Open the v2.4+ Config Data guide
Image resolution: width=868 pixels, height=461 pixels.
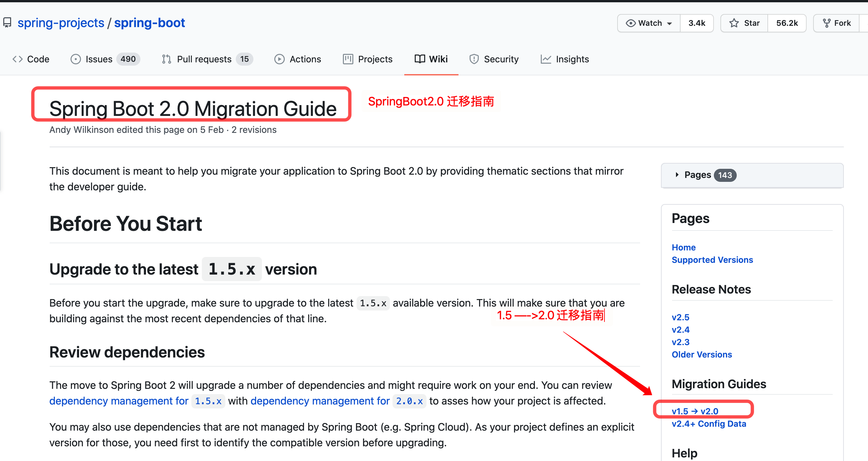pyautogui.click(x=709, y=424)
